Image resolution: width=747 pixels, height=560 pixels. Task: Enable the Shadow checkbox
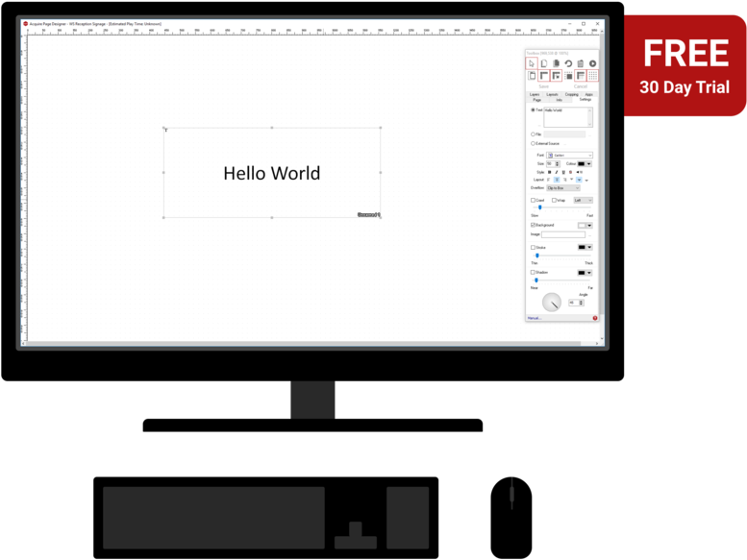point(534,272)
